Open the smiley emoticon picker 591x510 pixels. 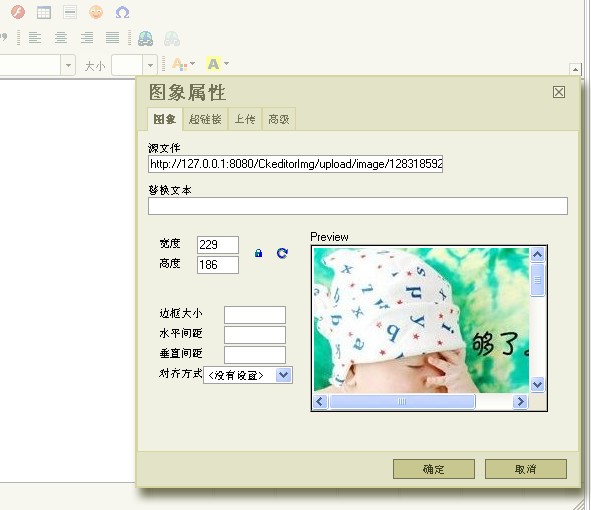[96, 12]
